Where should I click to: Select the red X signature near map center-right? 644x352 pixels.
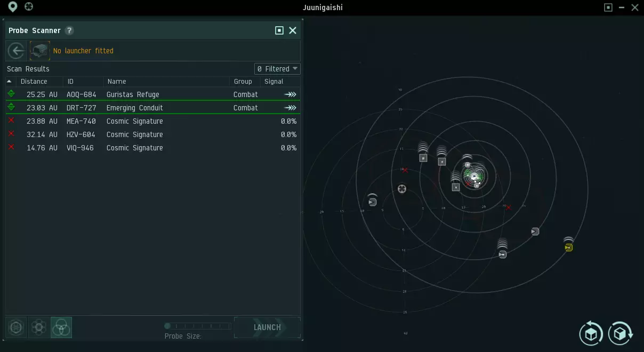pos(508,207)
